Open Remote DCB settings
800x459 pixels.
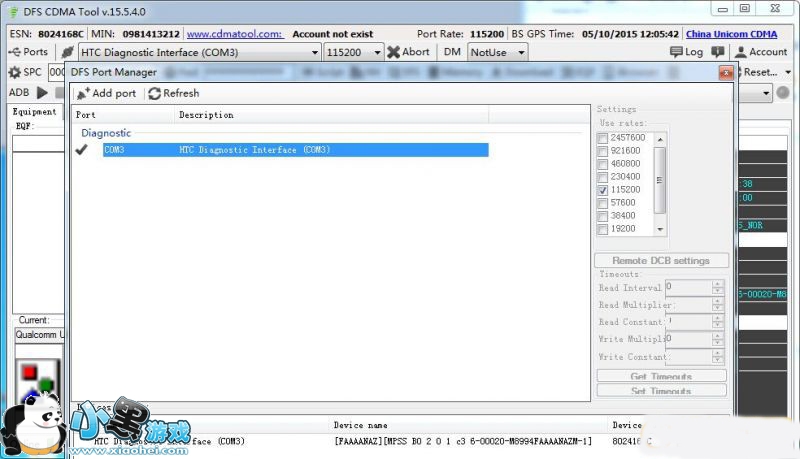pyautogui.click(x=661, y=261)
